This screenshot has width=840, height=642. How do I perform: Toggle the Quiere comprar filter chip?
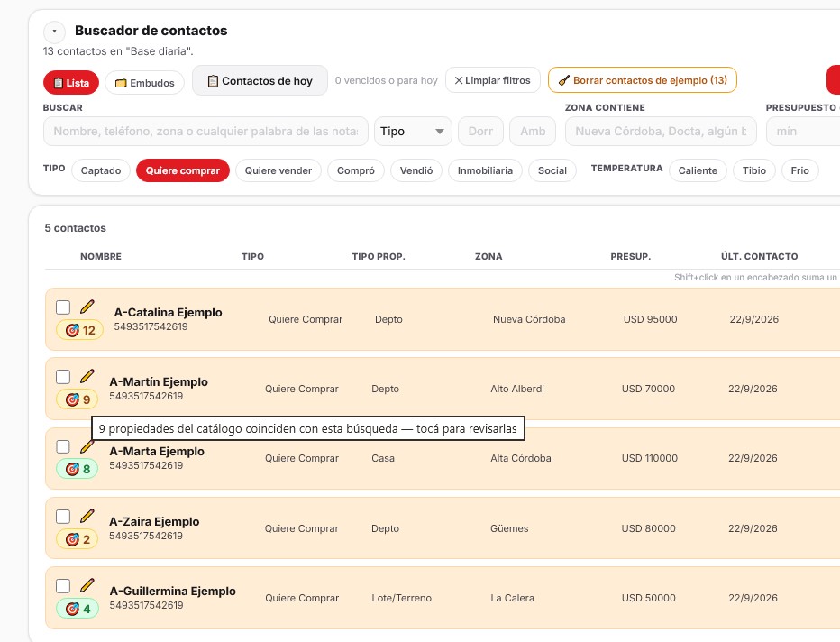pos(183,170)
